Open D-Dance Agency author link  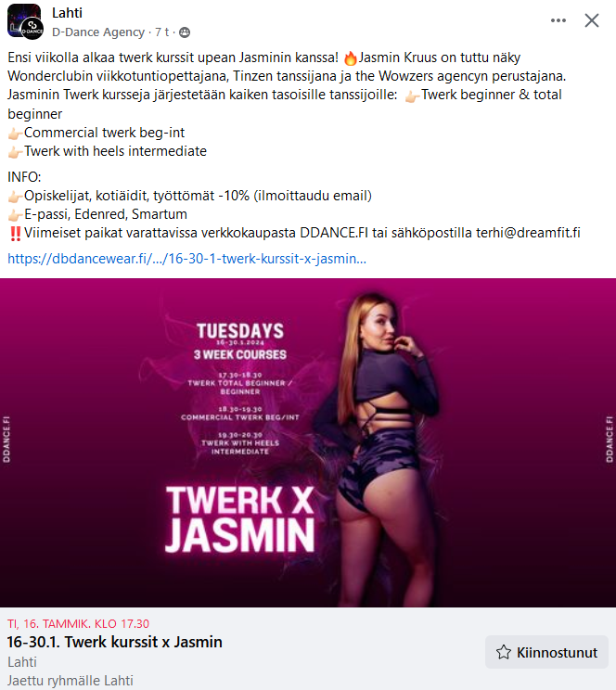[x=98, y=32]
